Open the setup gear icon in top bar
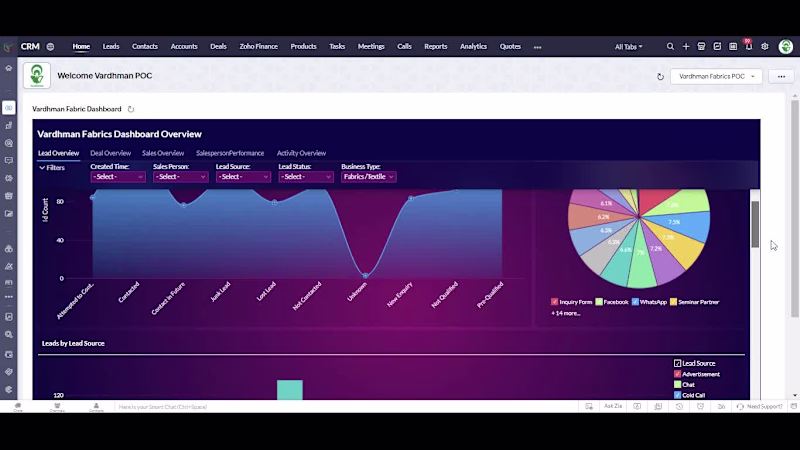 [x=765, y=46]
